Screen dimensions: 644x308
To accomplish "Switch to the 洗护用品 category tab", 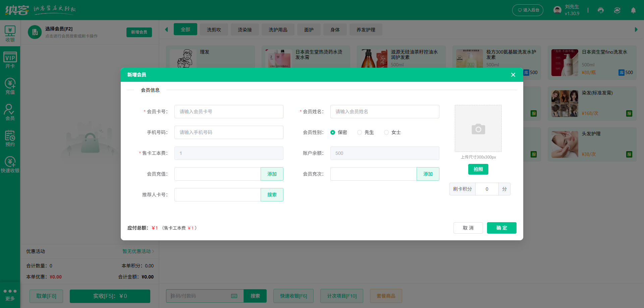I will pyautogui.click(x=278, y=29).
